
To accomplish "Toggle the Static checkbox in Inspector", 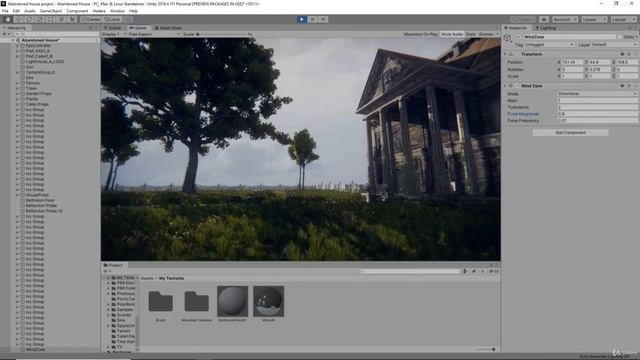I will pos(620,37).
